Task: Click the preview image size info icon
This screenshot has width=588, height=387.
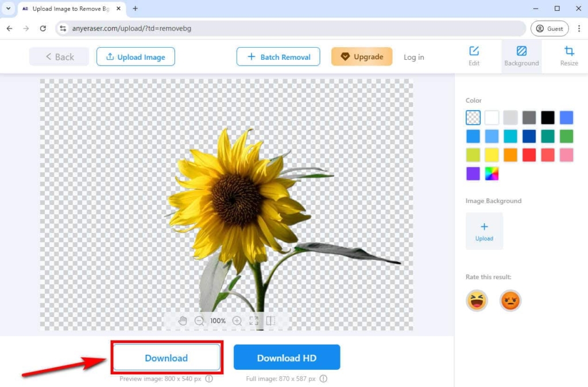Action: (209, 379)
